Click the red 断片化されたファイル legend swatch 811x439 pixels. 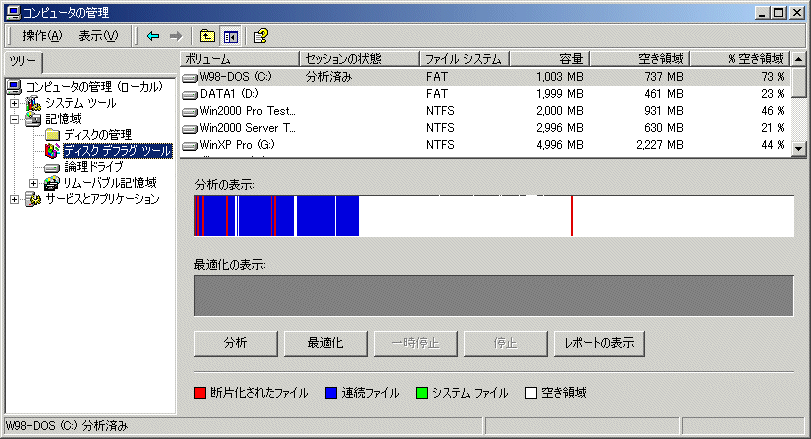pyautogui.click(x=200, y=393)
